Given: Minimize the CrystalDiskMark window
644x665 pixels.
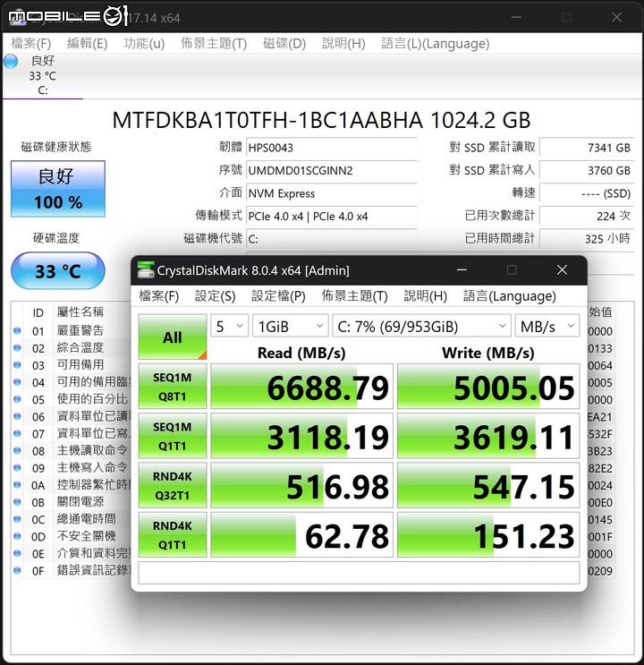Looking at the screenshot, I should click(x=462, y=269).
